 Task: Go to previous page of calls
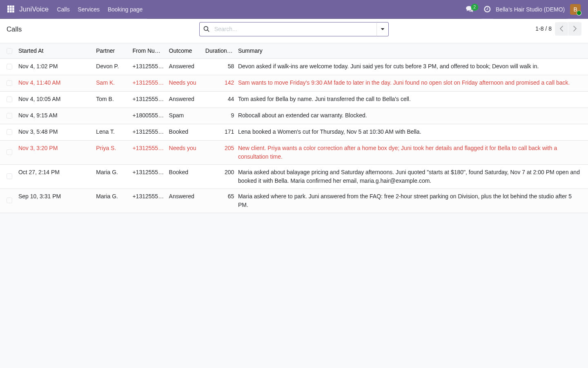[561, 29]
